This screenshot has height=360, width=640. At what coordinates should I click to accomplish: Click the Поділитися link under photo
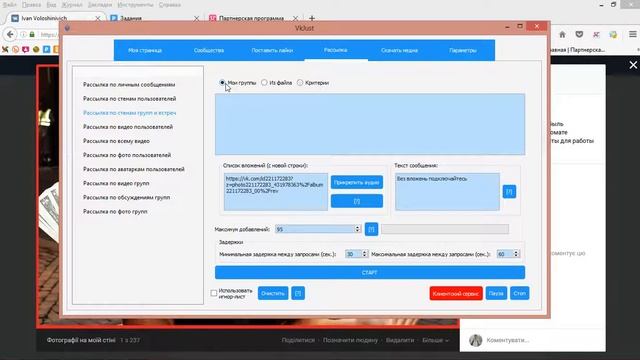click(298, 340)
